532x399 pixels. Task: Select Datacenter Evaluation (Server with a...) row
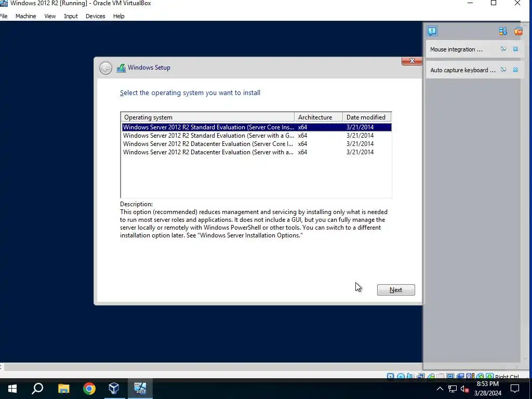coord(257,152)
